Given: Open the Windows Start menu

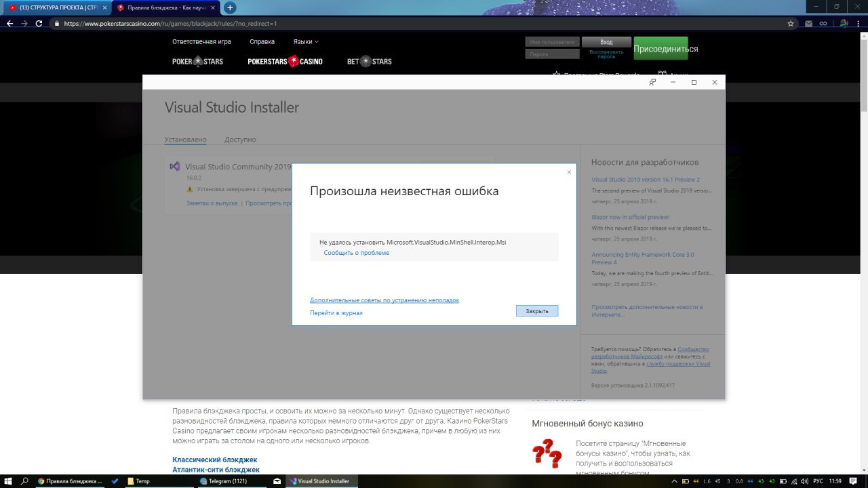Looking at the screenshot, I should 9,481.
